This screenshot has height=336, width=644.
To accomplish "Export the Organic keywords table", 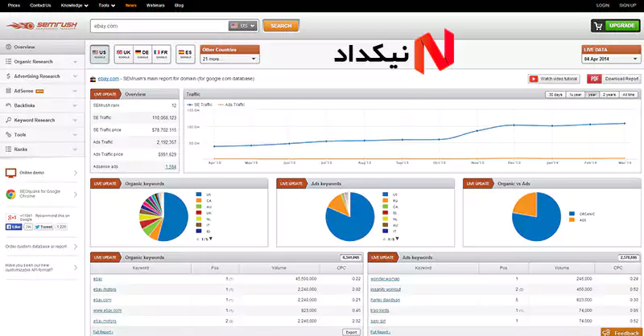I will pyautogui.click(x=351, y=332).
